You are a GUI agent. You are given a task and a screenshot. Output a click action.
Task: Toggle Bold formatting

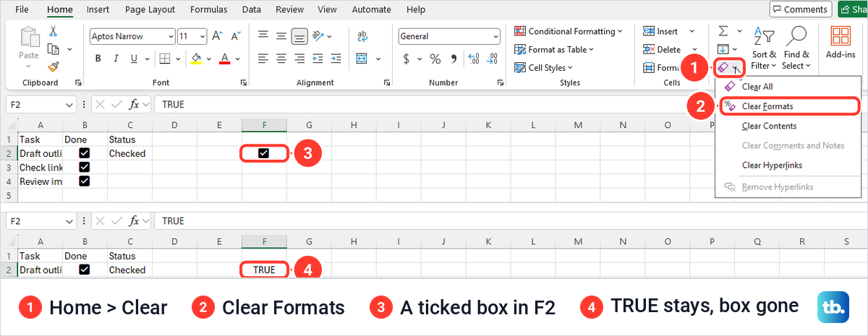click(98, 59)
